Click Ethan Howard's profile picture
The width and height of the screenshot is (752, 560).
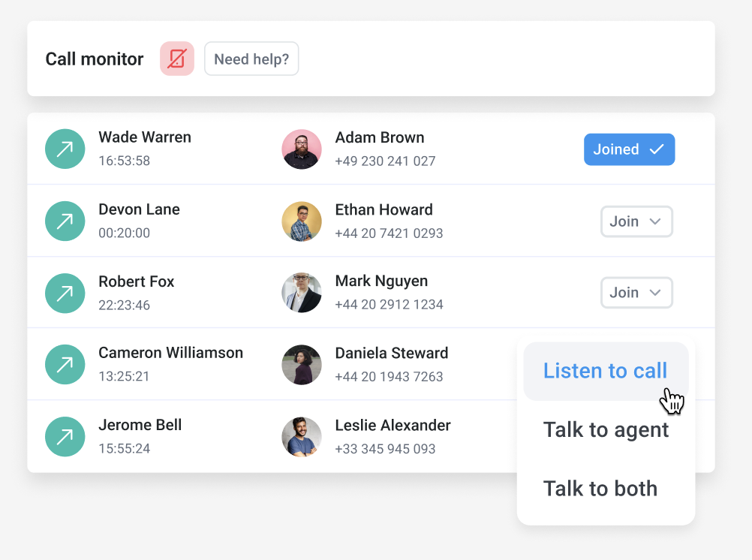(302, 221)
